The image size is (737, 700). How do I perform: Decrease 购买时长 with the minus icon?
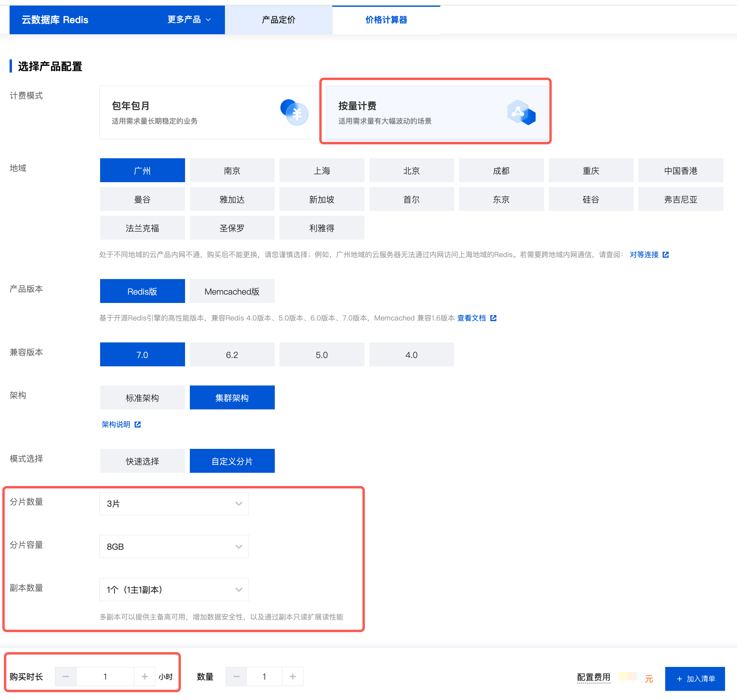point(66,676)
